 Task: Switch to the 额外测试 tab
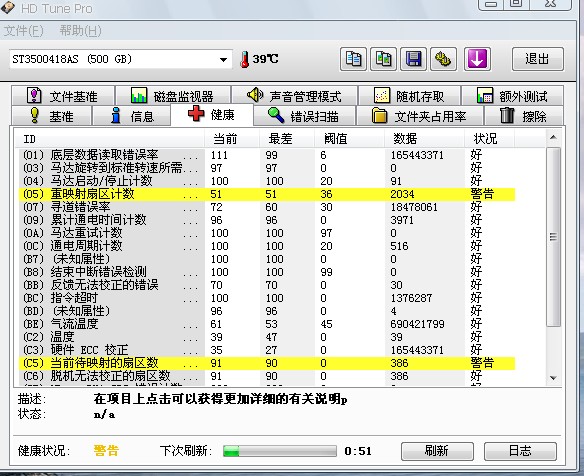coord(512,96)
